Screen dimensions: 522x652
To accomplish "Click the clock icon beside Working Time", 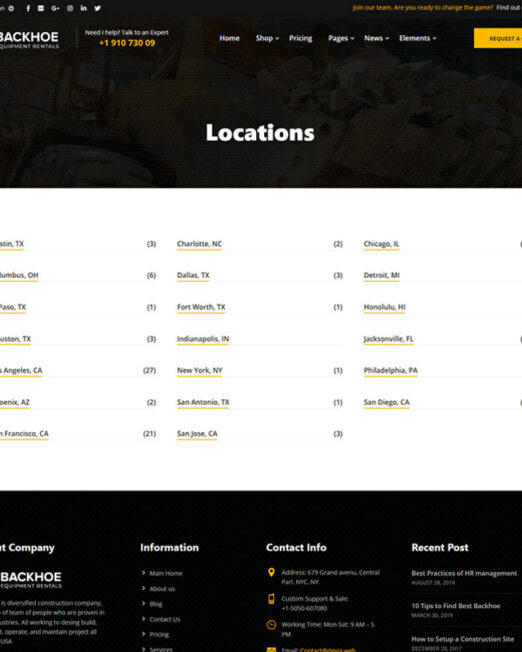I will (x=271, y=625).
